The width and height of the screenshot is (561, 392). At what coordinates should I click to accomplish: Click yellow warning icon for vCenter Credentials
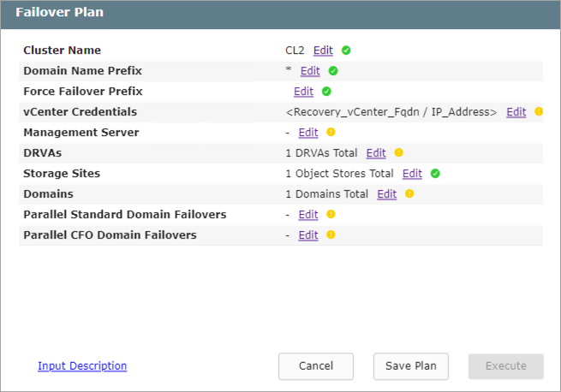pos(539,112)
